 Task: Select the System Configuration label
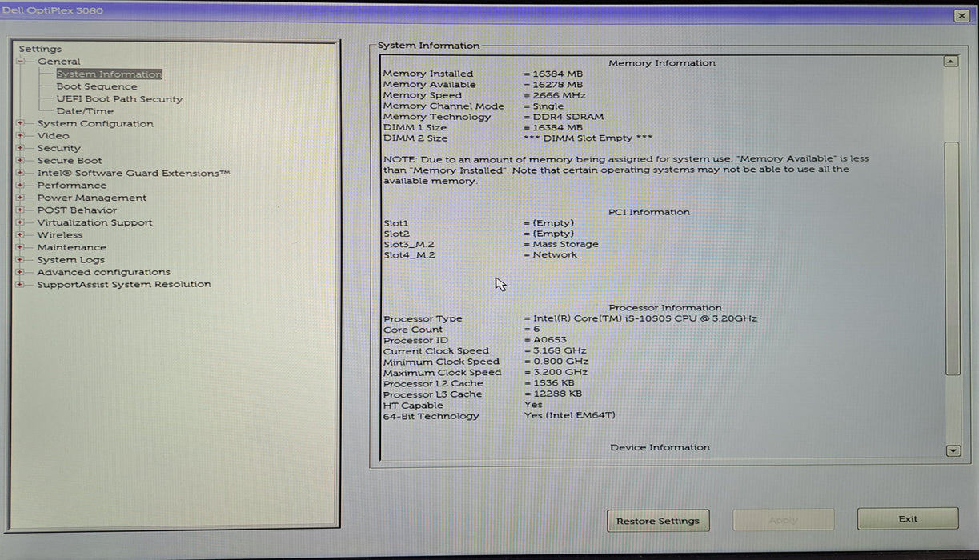(95, 123)
